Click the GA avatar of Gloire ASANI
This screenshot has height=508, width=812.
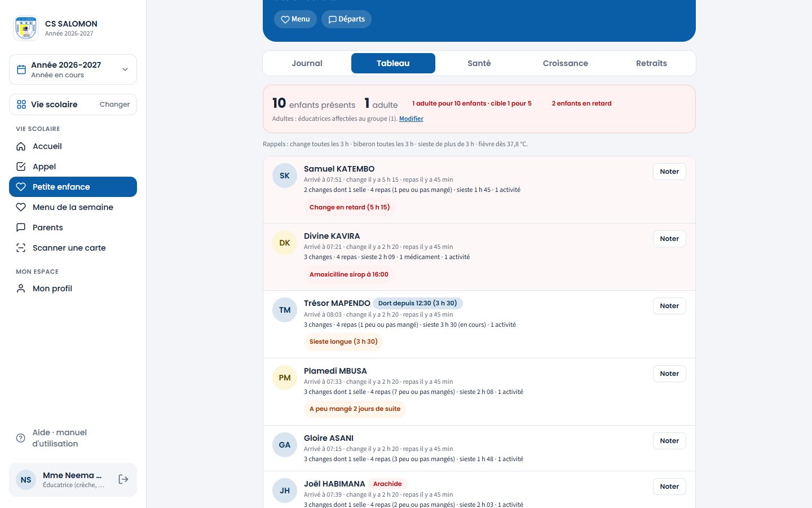pyautogui.click(x=285, y=445)
